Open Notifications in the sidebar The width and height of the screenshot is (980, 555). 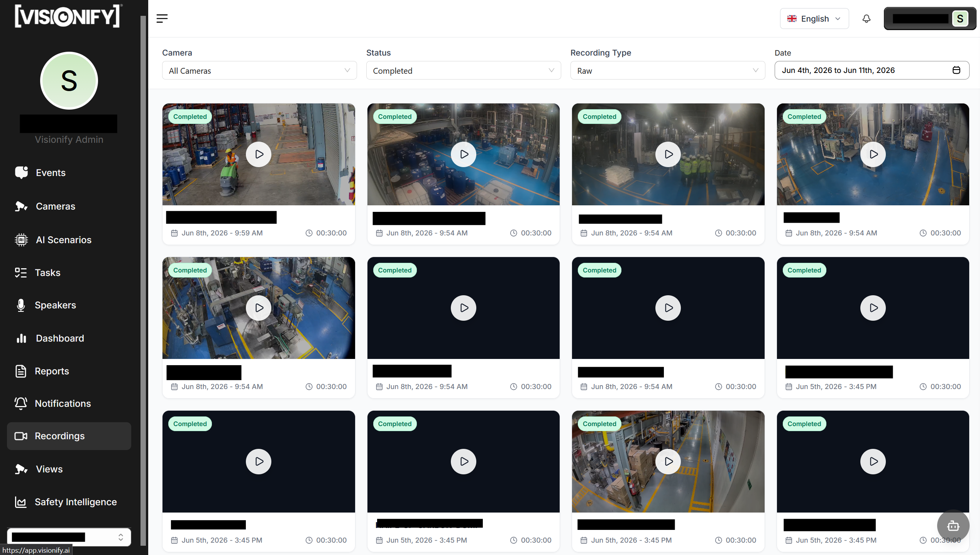(x=63, y=403)
